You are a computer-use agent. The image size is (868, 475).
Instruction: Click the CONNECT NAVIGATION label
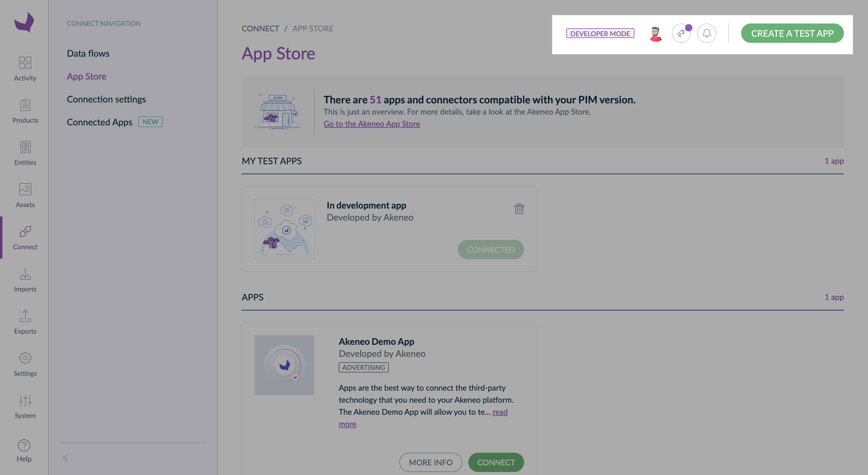[103, 23]
